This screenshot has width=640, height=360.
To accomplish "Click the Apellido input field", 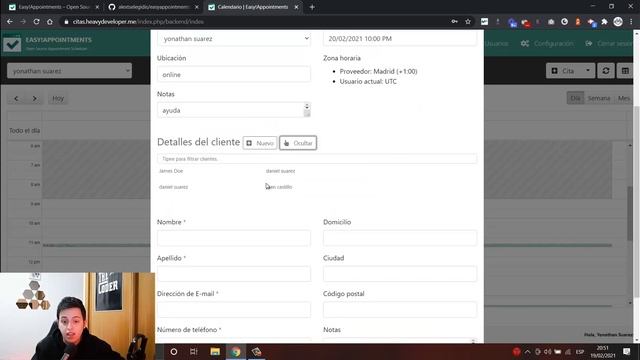I will pyautogui.click(x=233, y=274).
